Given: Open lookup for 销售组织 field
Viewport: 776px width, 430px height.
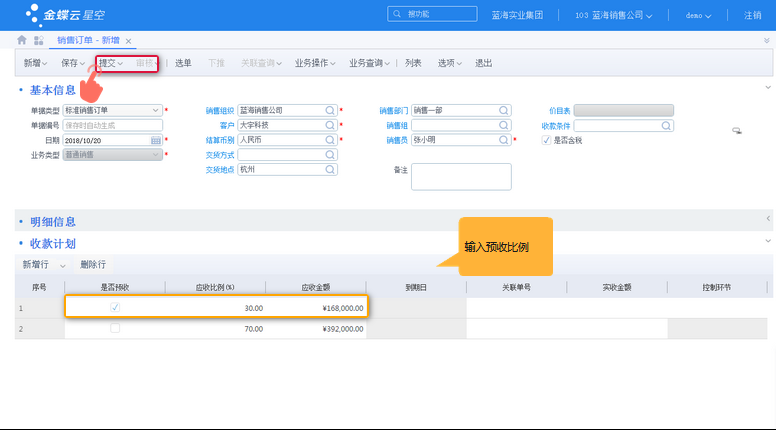Looking at the screenshot, I should click(330, 110).
